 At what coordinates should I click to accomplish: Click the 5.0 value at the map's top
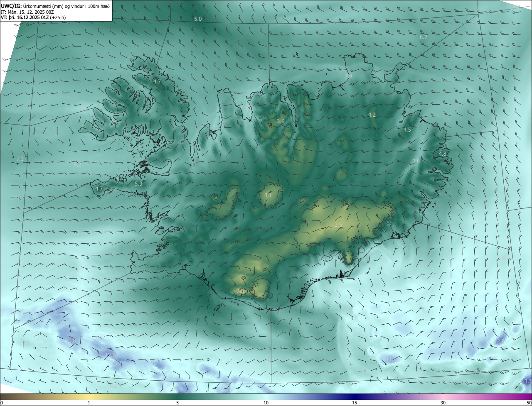coord(198,19)
